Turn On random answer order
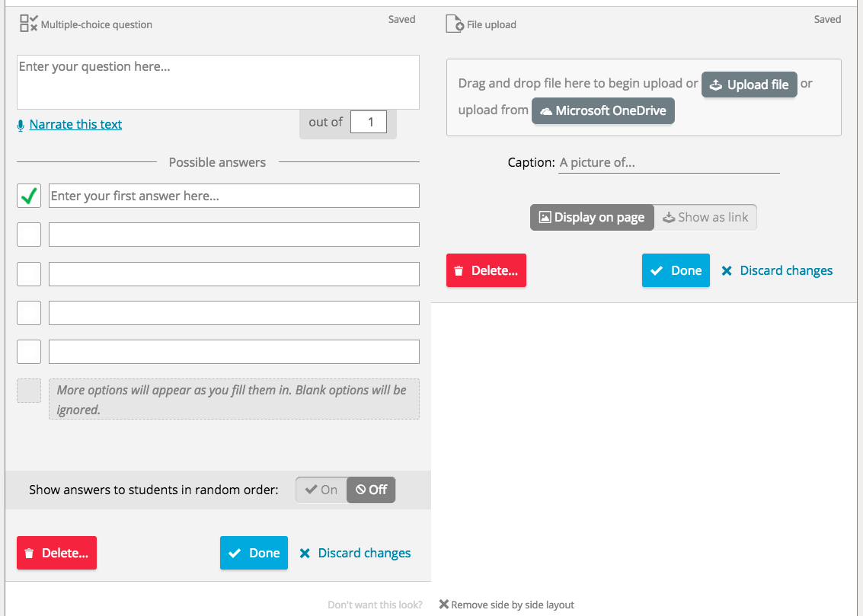 click(x=321, y=490)
